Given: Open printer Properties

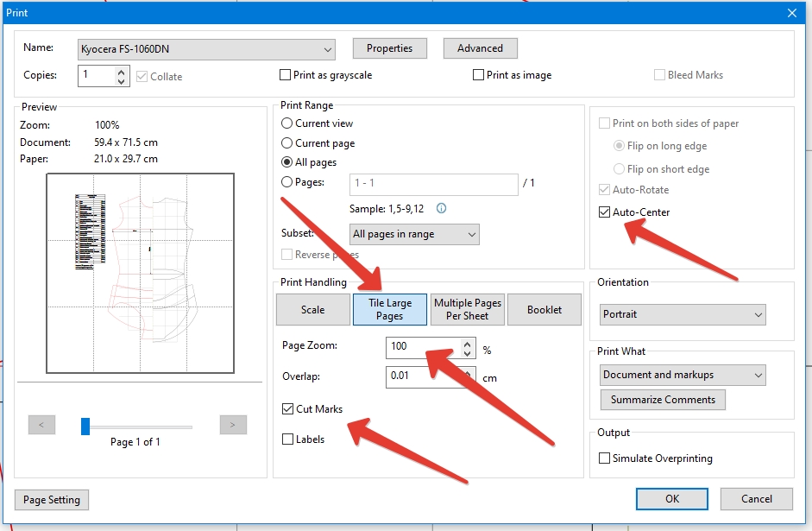Looking at the screenshot, I should pyautogui.click(x=389, y=48).
